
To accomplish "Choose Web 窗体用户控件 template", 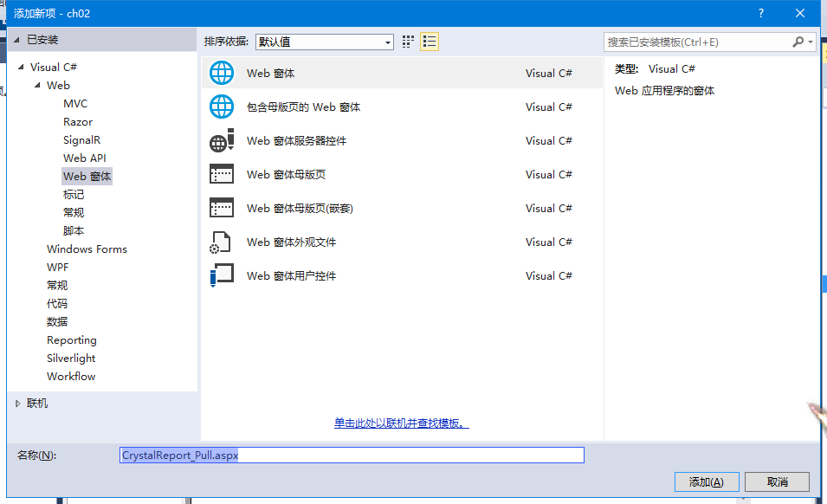I will (x=291, y=275).
